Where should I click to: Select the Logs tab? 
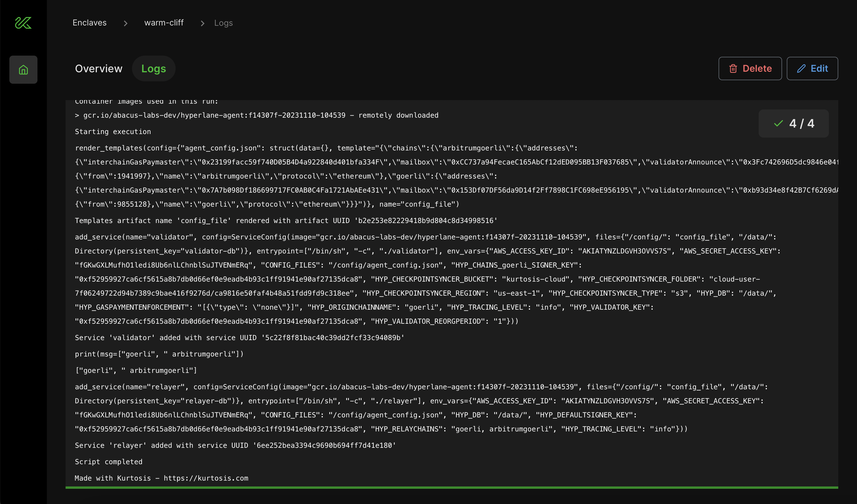point(153,69)
